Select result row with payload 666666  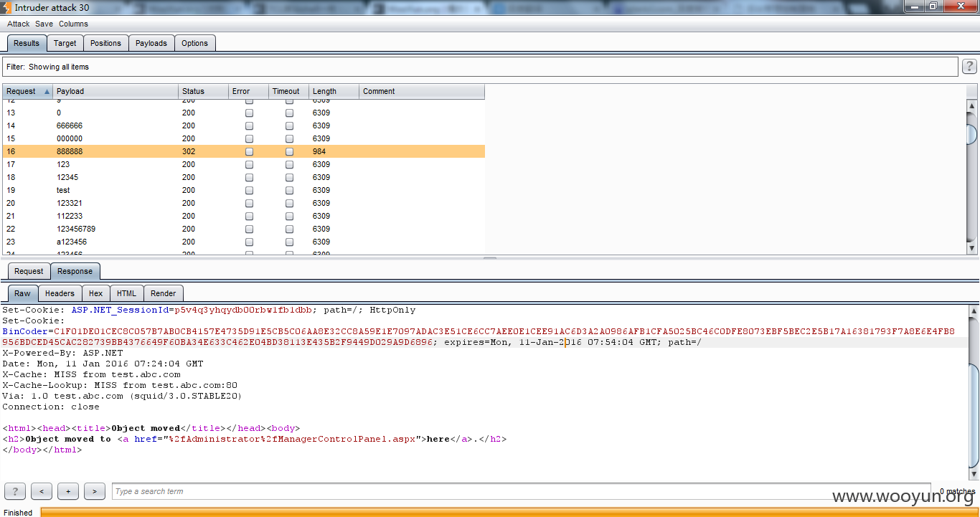pyautogui.click(x=244, y=125)
